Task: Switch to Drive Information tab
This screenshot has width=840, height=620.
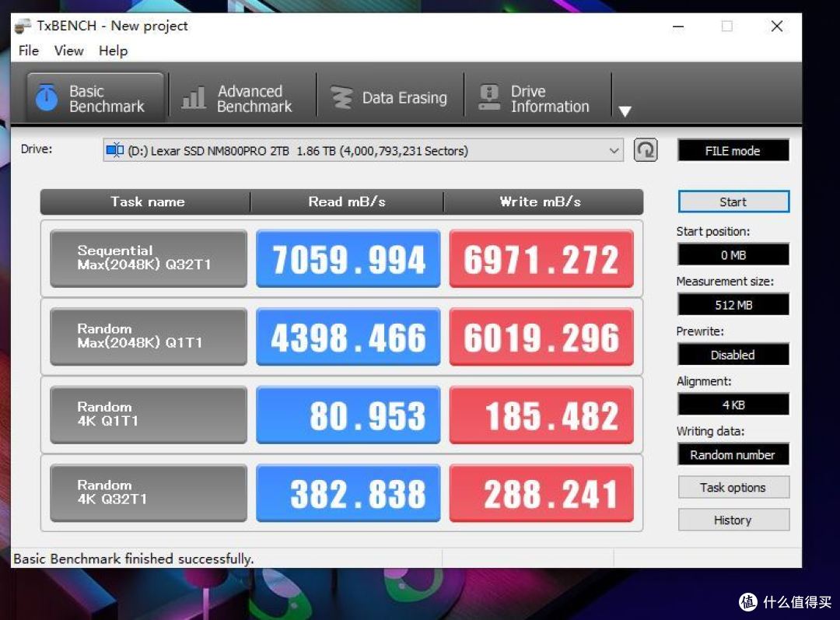Action: [537, 97]
